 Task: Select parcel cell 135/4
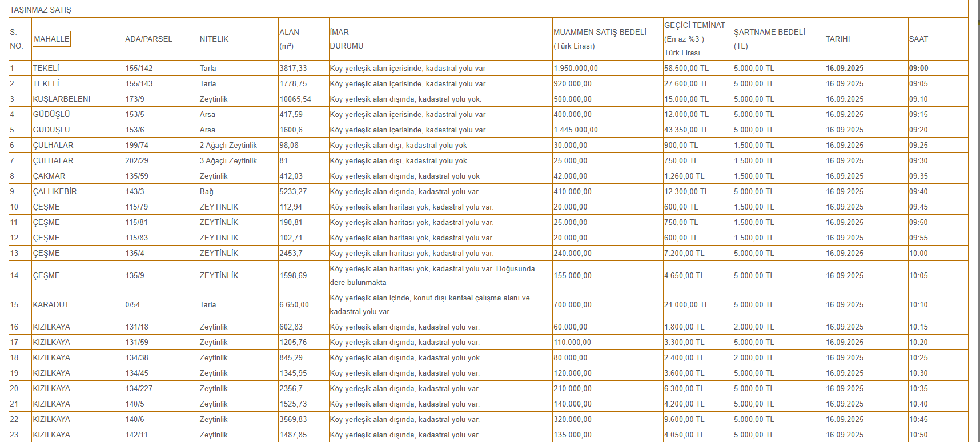click(x=135, y=253)
